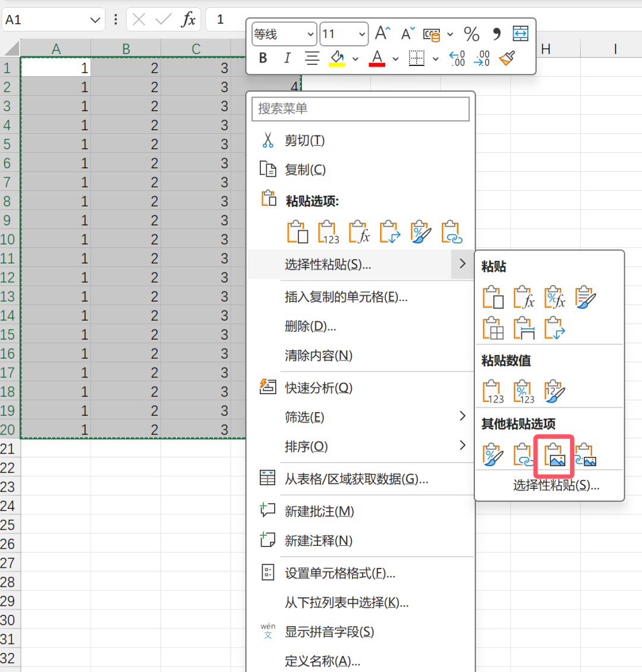Screen dimensions: 642x672
Task: Toggle Bold formatting in mini toolbar
Action: (x=263, y=58)
